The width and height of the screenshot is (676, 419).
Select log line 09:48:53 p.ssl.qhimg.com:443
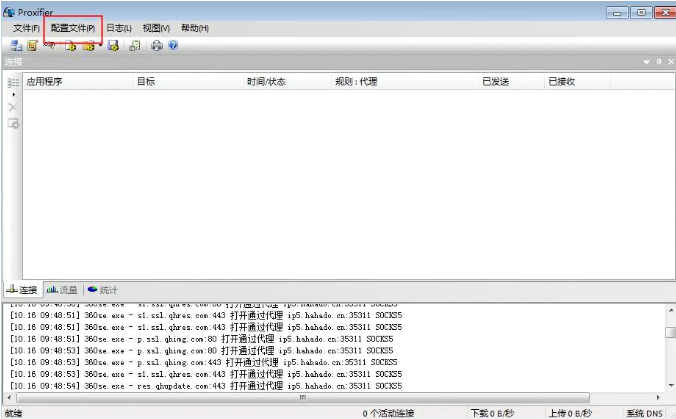(x=203, y=362)
